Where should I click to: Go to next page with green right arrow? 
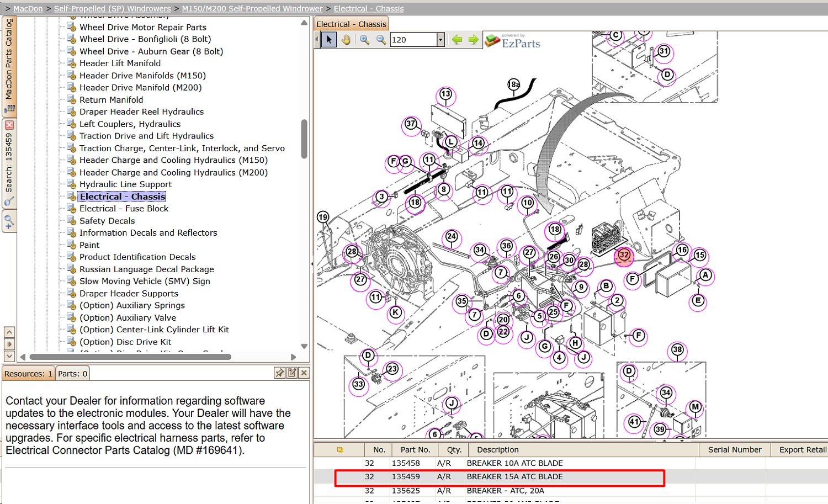click(474, 40)
